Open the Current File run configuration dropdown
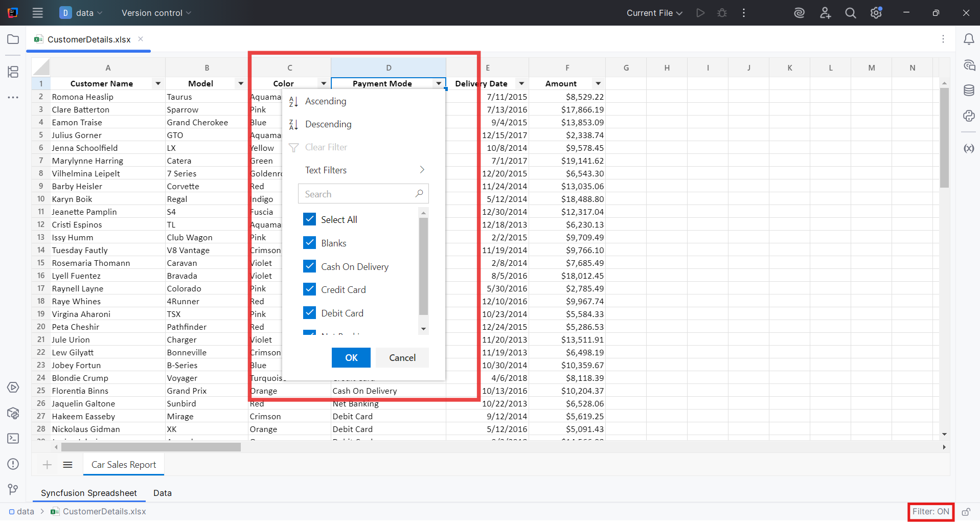980x522 pixels. pos(654,13)
